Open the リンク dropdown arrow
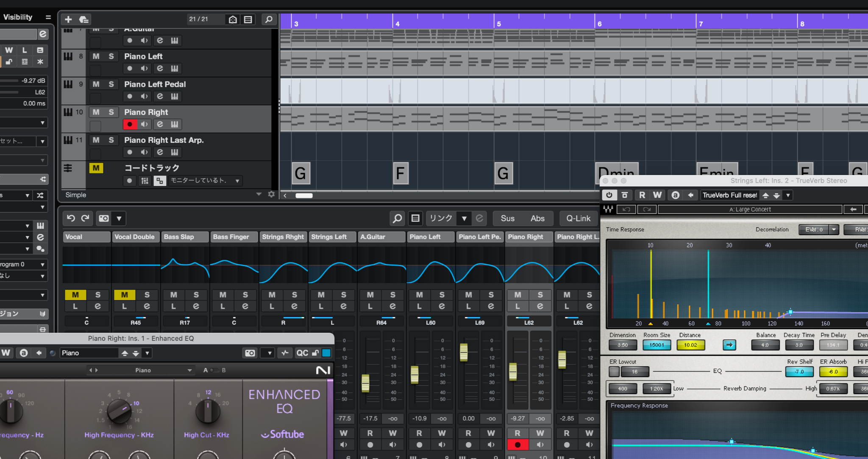Image resolution: width=868 pixels, height=459 pixels. (464, 218)
